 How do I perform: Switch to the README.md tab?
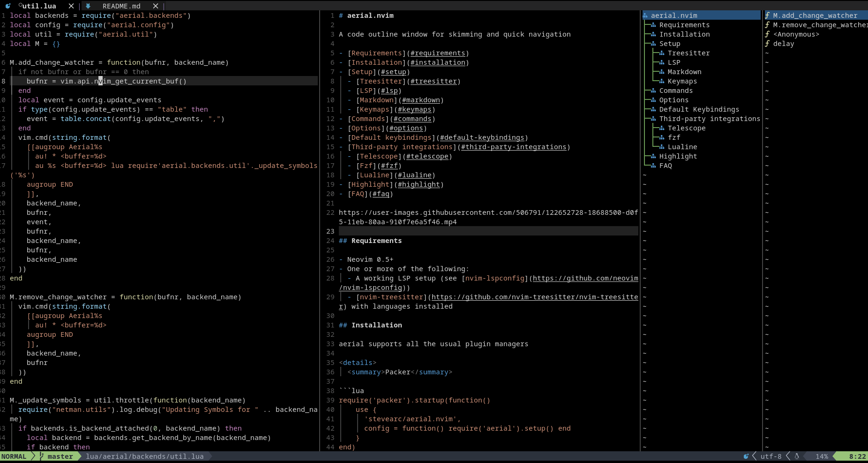coord(120,6)
